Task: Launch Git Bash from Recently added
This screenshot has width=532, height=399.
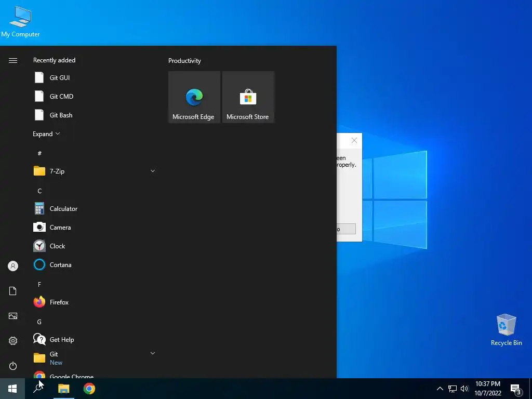Action: pos(95,115)
